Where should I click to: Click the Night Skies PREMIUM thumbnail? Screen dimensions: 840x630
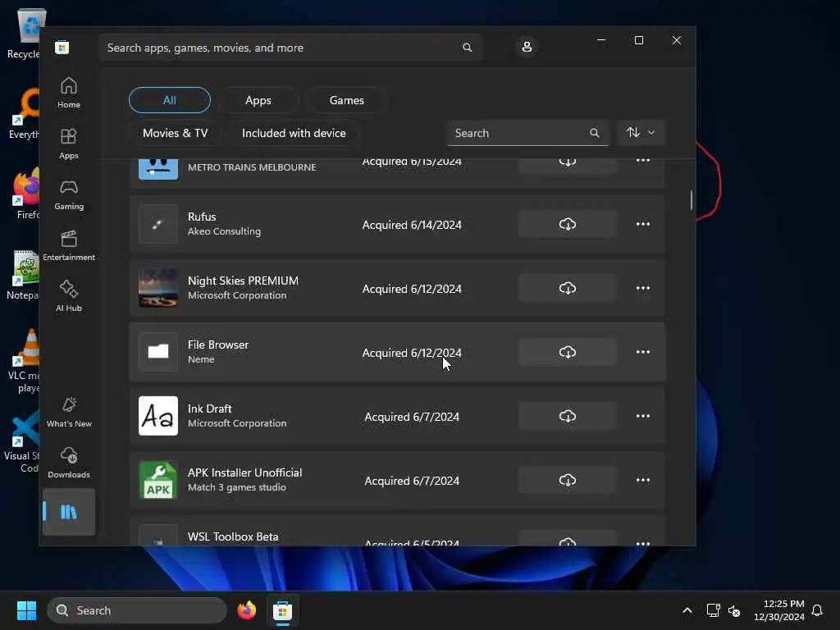158,288
